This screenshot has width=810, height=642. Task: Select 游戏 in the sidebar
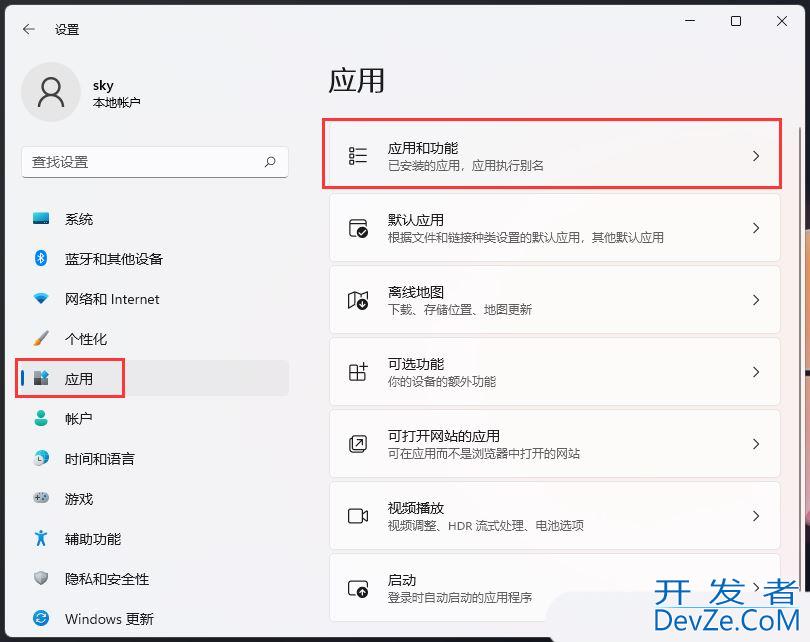(x=154, y=498)
